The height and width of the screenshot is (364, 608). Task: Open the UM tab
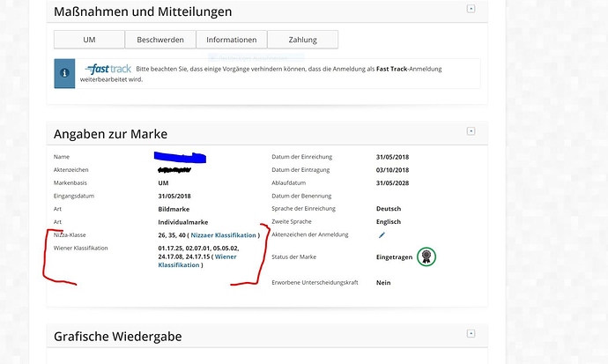(x=89, y=40)
